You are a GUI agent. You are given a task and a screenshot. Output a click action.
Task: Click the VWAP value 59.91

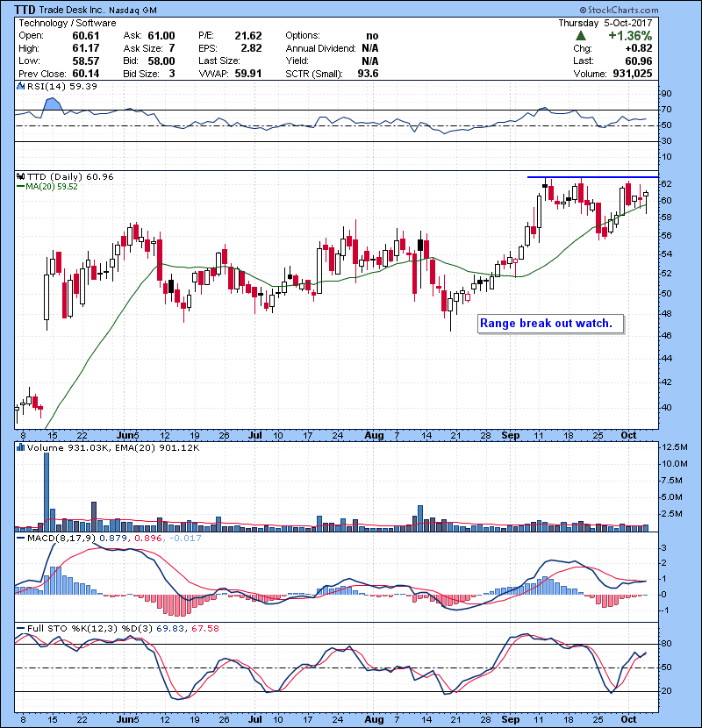pyautogui.click(x=248, y=74)
